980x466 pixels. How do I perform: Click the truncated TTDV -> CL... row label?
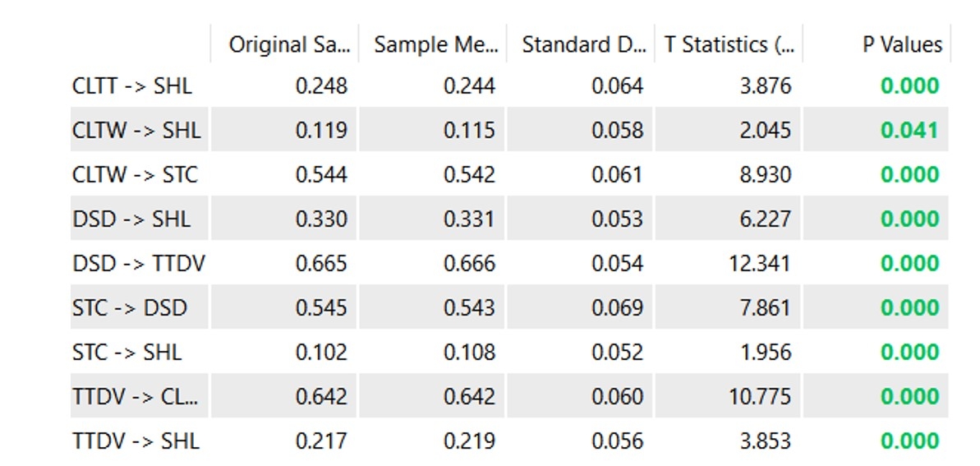(135, 396)
